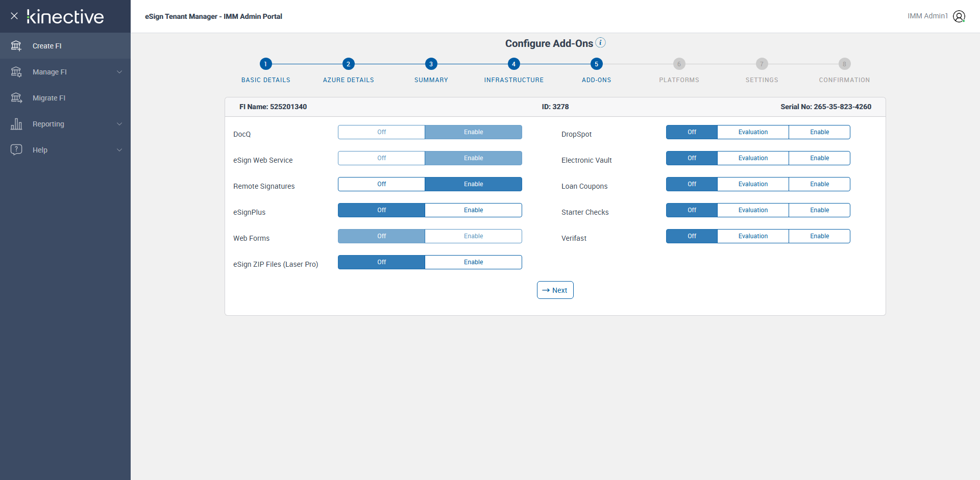Set Starter Checks to Off
980x480 pixels.
692,210
